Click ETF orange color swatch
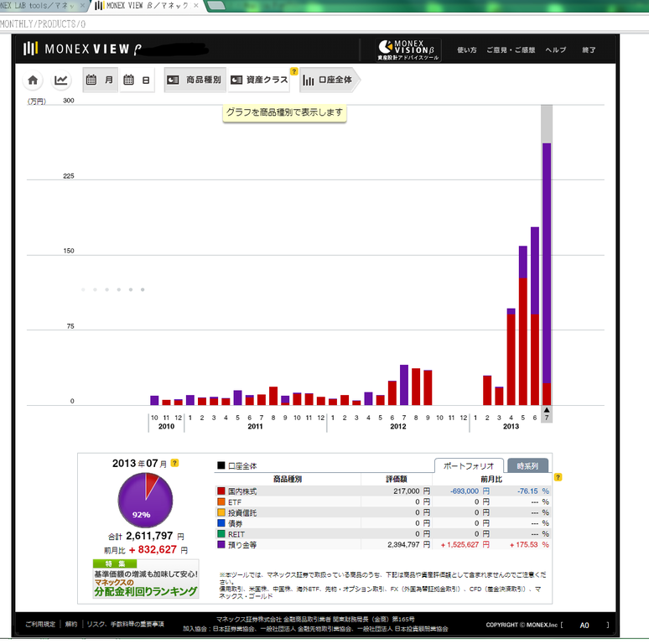The height and width of the screenshot is (644, 649). [x=221, y=502]
